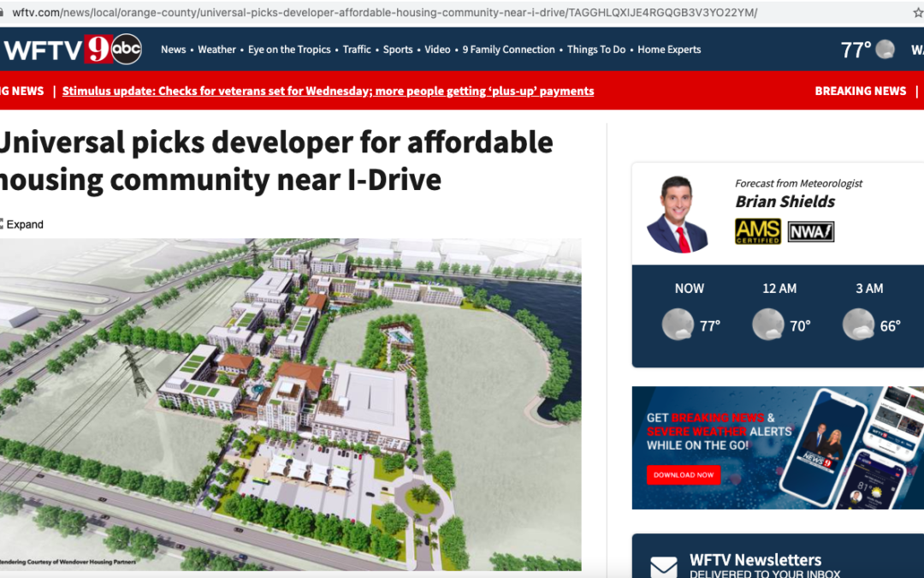This screenshot has height=578, width=924.
Task: Click the 3 AM forecast cloud icon
Action: click(858, 325)
